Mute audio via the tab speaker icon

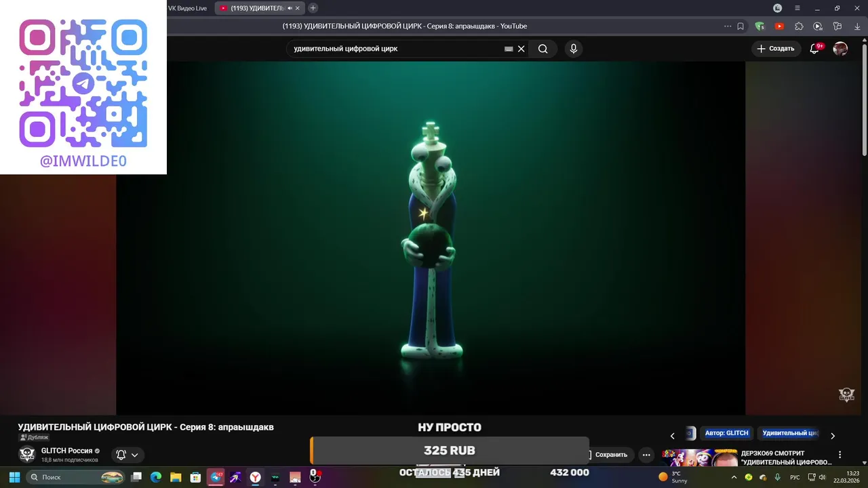click(x=290, y=8)
